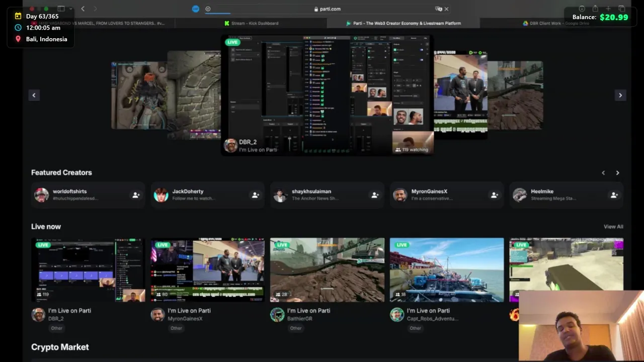Click Other tag under DBR_2 stream
Image resolution: width=644 pixels, height=362 pixels.
pyautogui.click(x=56, y=328)
